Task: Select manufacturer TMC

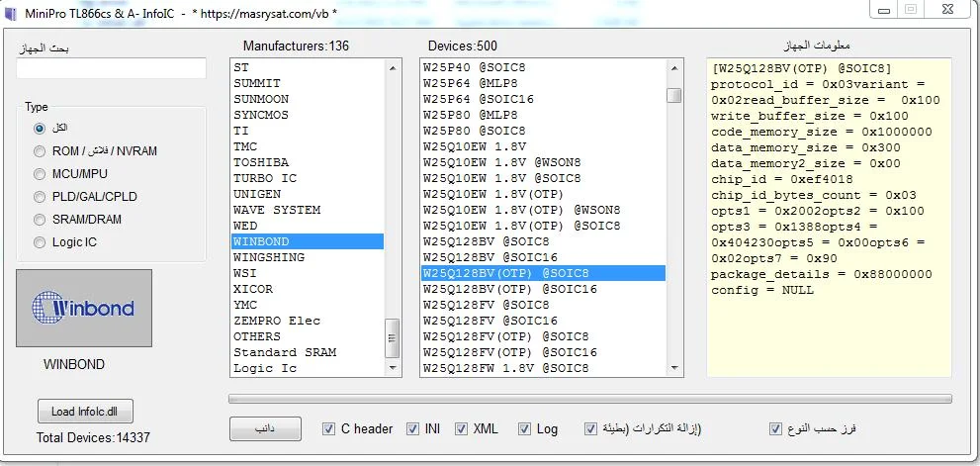Action: click(x=308, y=146)
